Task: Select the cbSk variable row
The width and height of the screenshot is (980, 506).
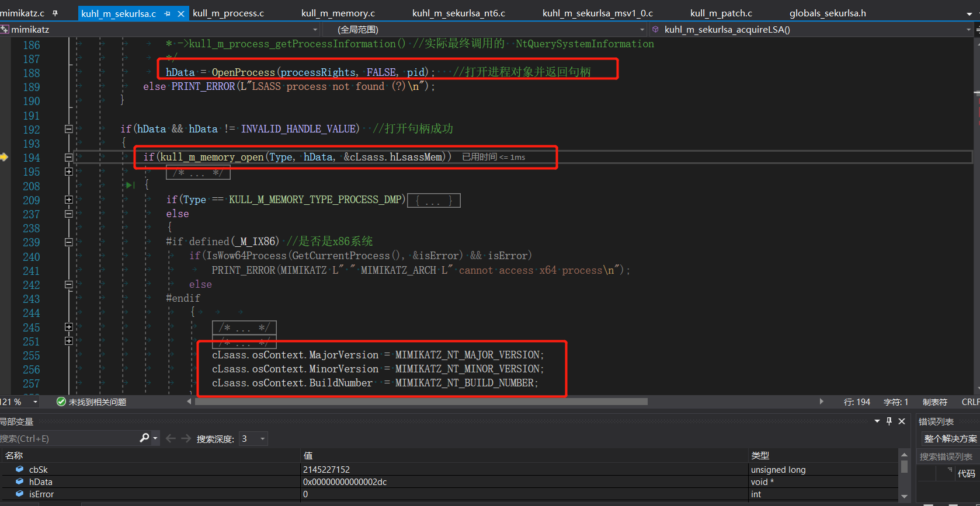Action: coord(450,469)
